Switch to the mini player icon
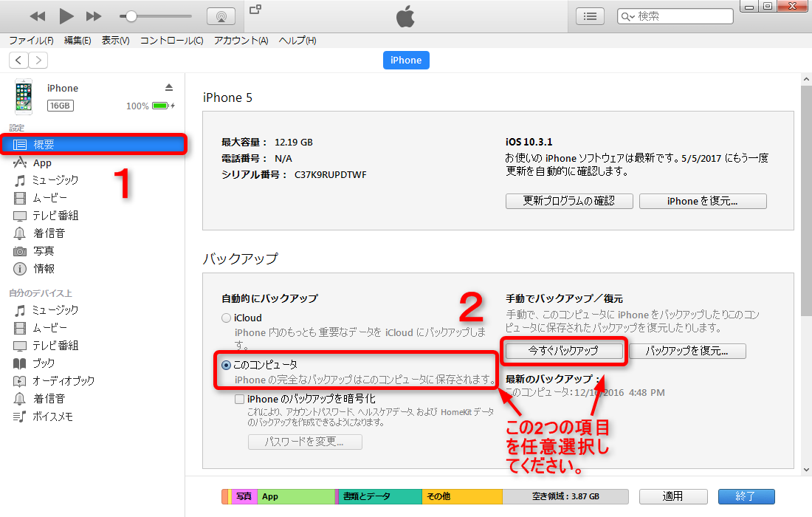 point(255,10)
